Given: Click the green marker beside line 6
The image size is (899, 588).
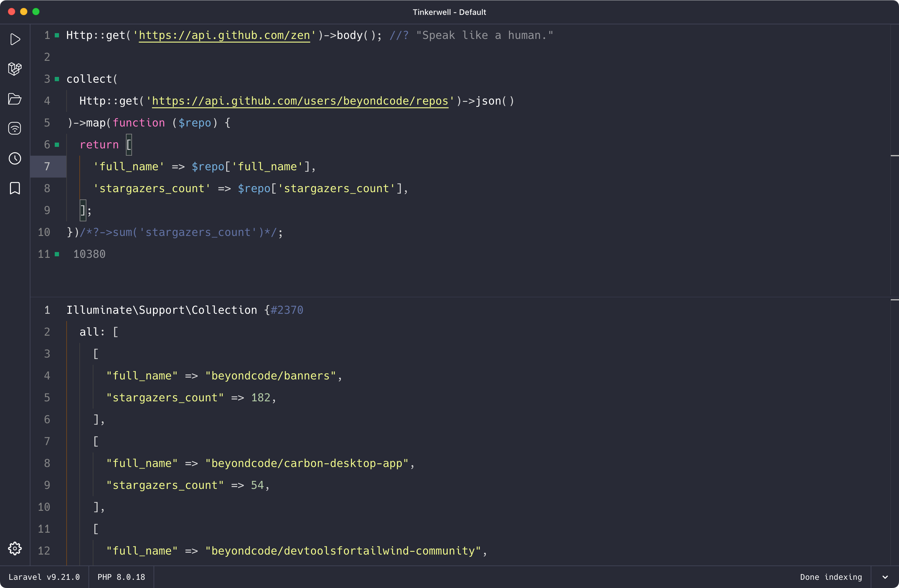Looking at the screenshot, I should 57,145.
